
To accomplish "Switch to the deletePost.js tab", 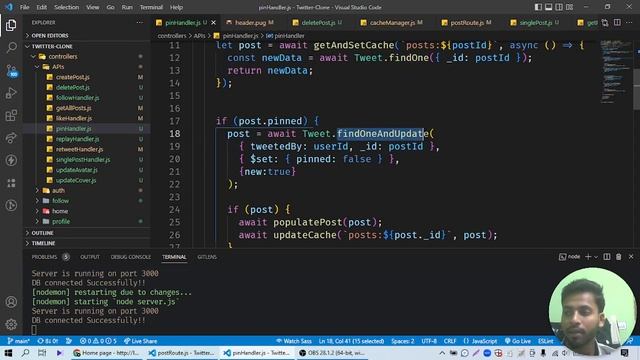I will click(318, 23).
